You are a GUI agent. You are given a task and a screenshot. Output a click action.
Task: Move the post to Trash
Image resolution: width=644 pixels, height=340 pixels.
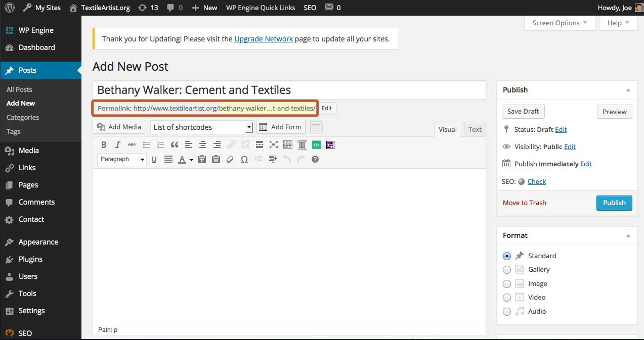tap(525, 203)
